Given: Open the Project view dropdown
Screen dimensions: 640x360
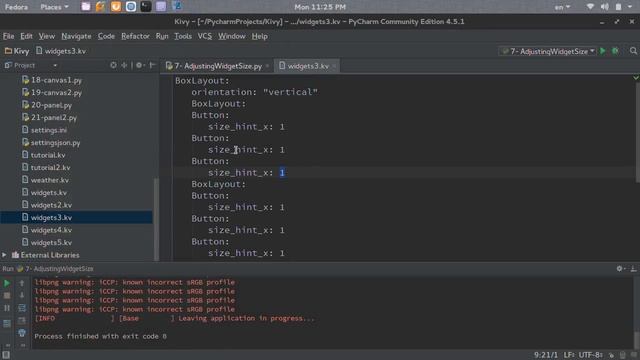Looking at the screenshot, I should coord(55,65).
